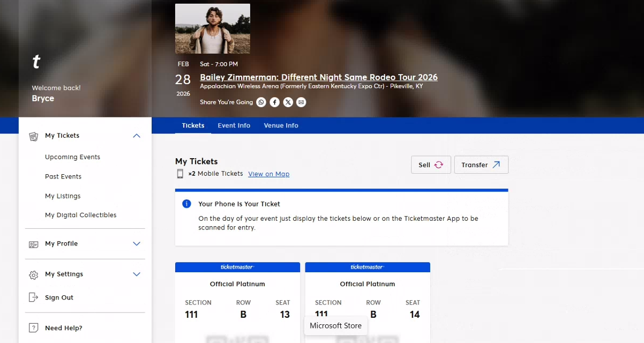Click the Ticketmaster t logo

pos(36,62)
